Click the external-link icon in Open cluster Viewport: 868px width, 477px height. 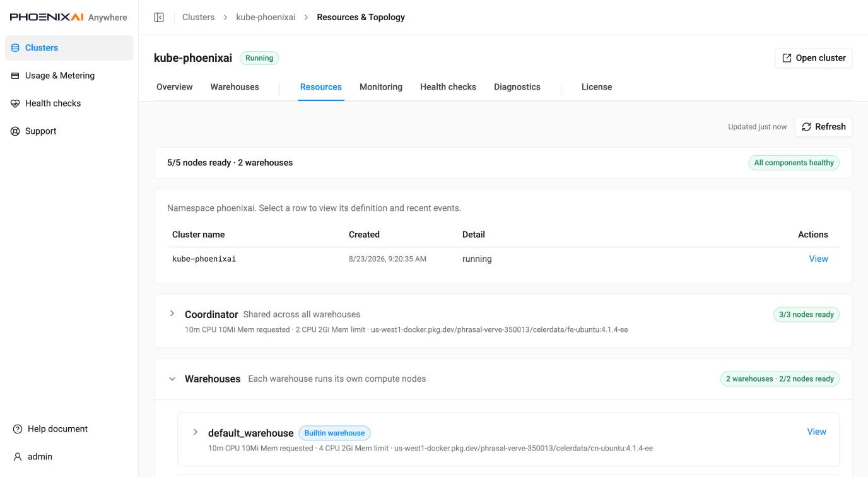tap(787, 58)
